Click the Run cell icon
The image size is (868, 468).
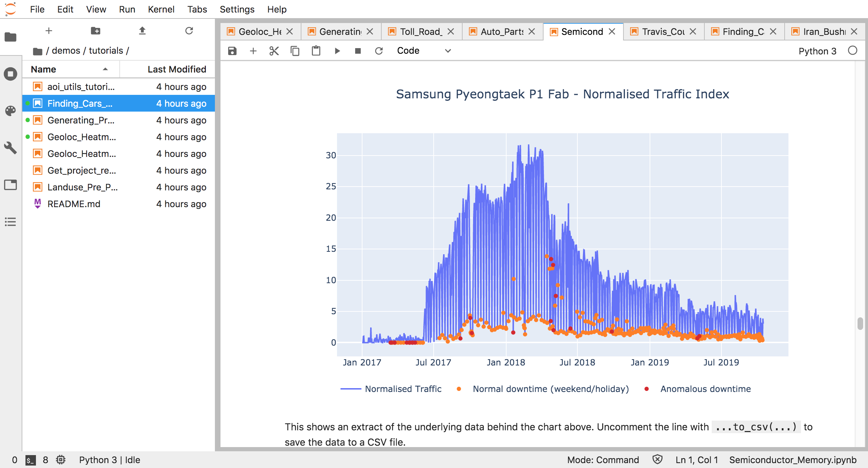pyautogui.click(x=337, y=51)
